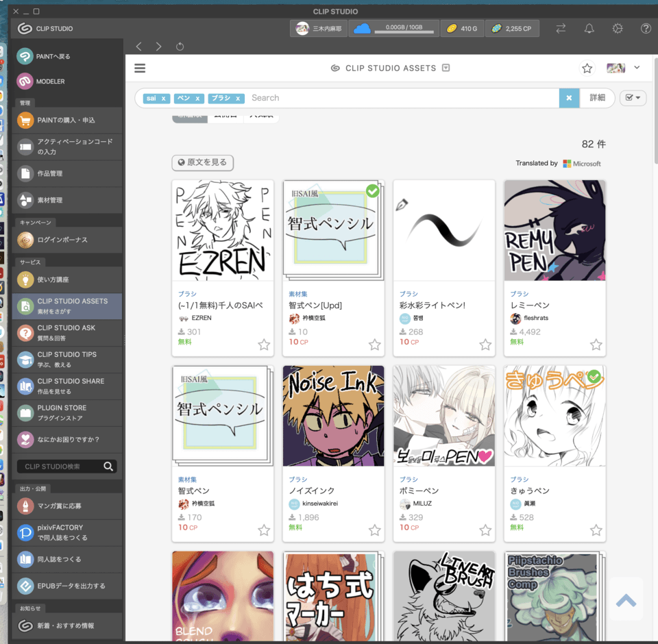The width and height of the screenshot is (658, 644).
Task: Open 素材管理 material management
Action: click(67, 200)
